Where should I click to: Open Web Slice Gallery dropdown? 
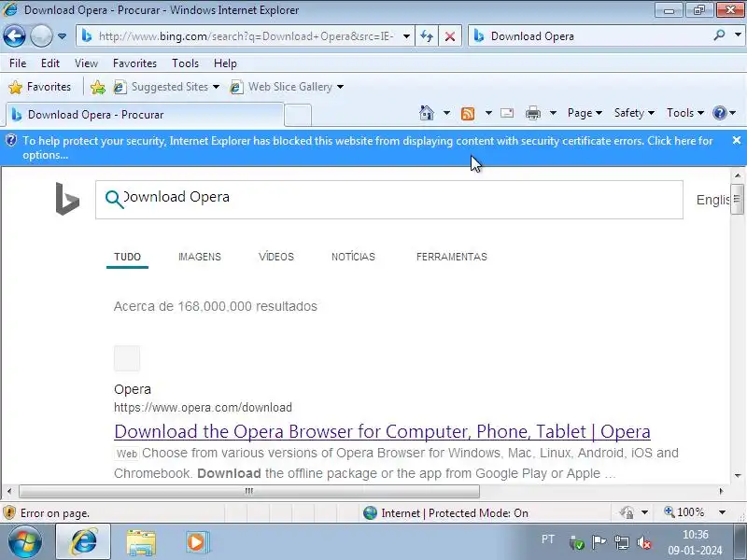click(x=287, y=87)
